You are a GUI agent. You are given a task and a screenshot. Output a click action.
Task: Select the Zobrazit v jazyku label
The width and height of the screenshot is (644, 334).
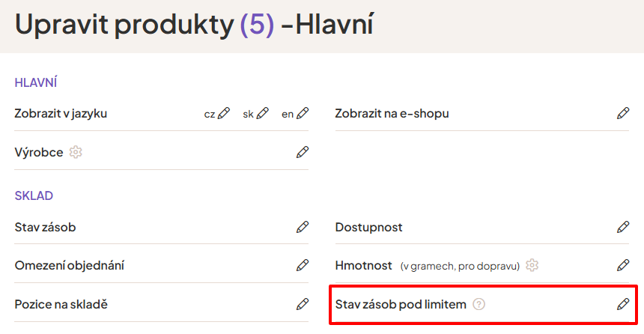pos(61,114)
